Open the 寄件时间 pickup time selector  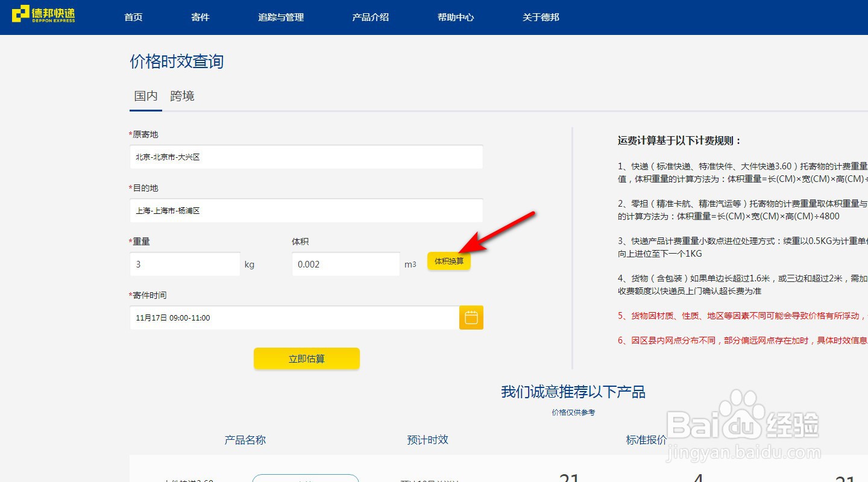tap(294, 318)
